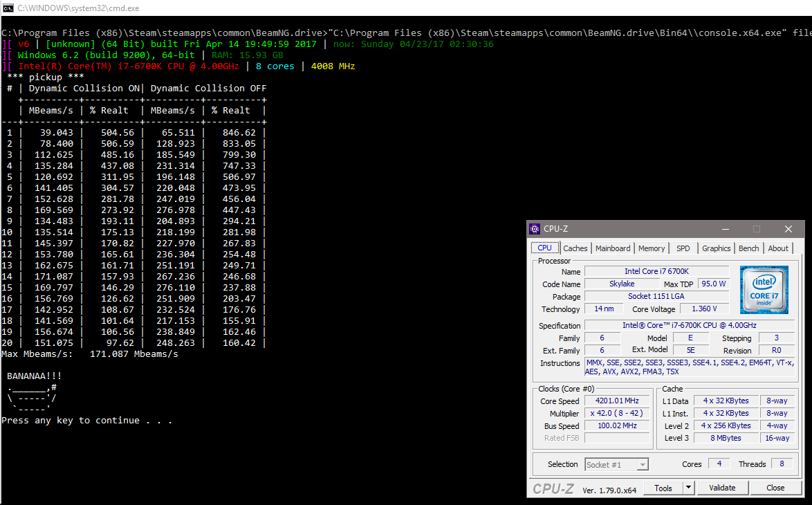View the About tab
Viewport: 812px width, 505px height.
[x=778, y=248]
